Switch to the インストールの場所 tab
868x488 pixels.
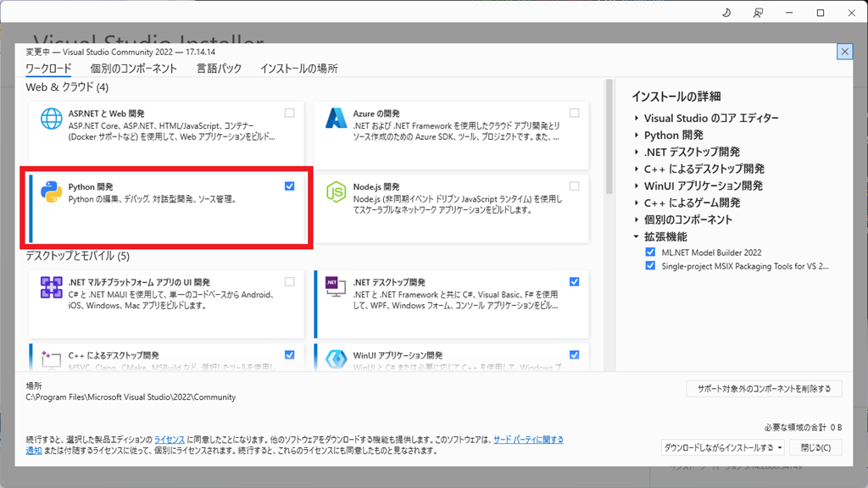299,69
